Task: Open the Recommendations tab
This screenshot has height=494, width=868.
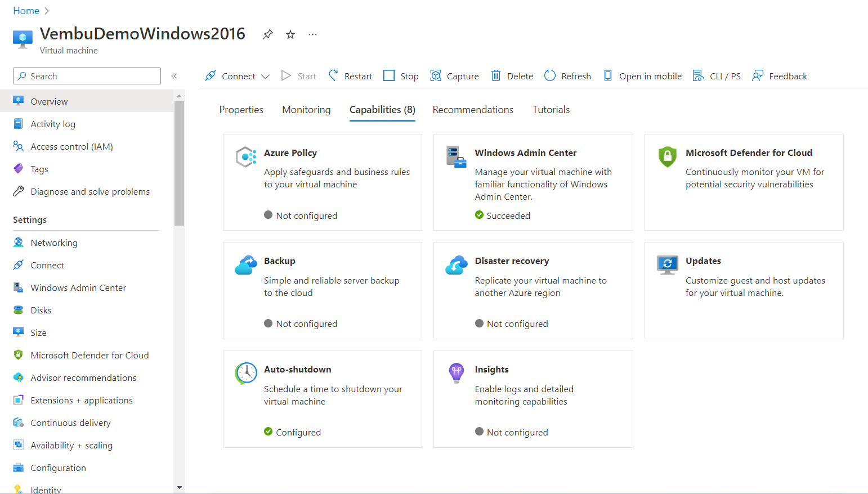Action: pyautogui.click(x=473, y=110)
